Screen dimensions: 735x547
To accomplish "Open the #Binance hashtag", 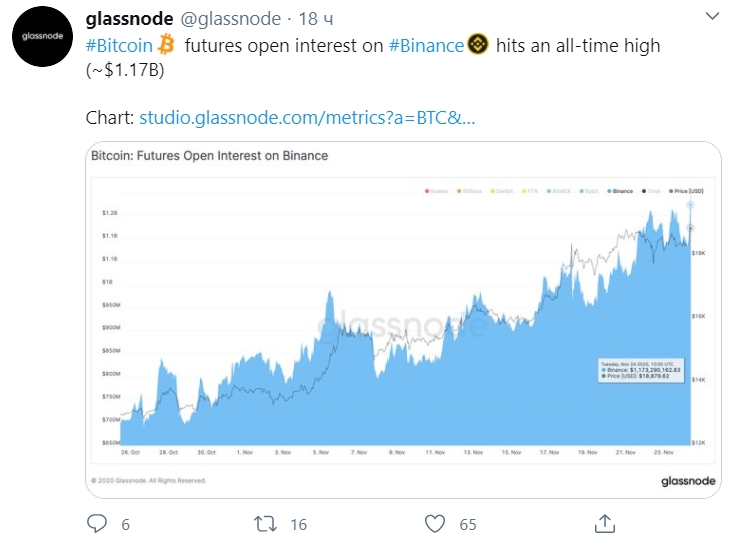I will click(426, 45).
